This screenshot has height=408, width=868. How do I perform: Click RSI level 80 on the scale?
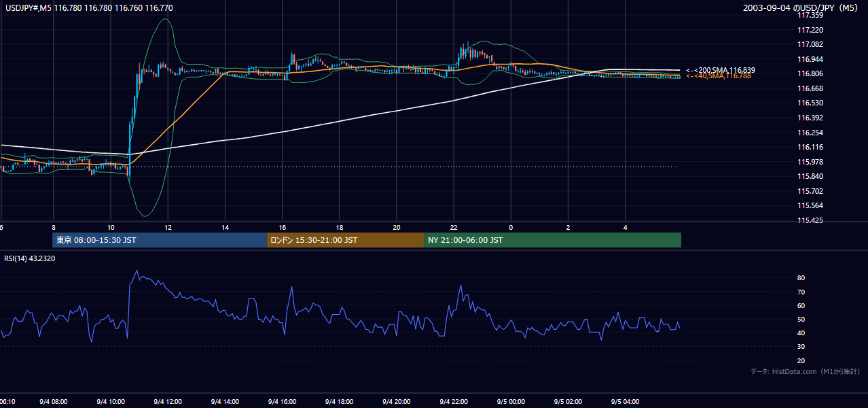pos(801,278)
